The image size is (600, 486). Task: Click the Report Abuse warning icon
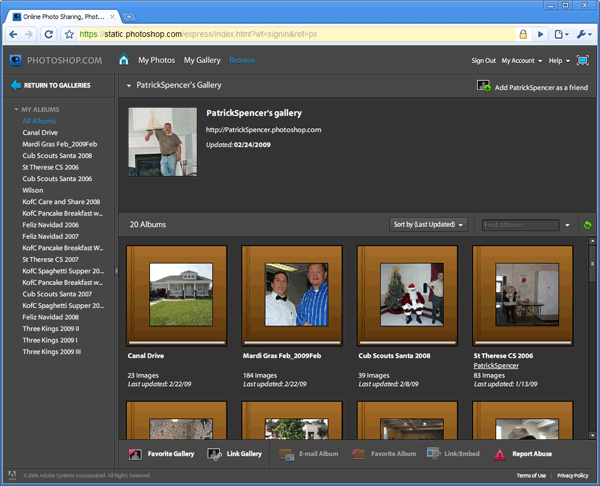(x=499, y=454)
